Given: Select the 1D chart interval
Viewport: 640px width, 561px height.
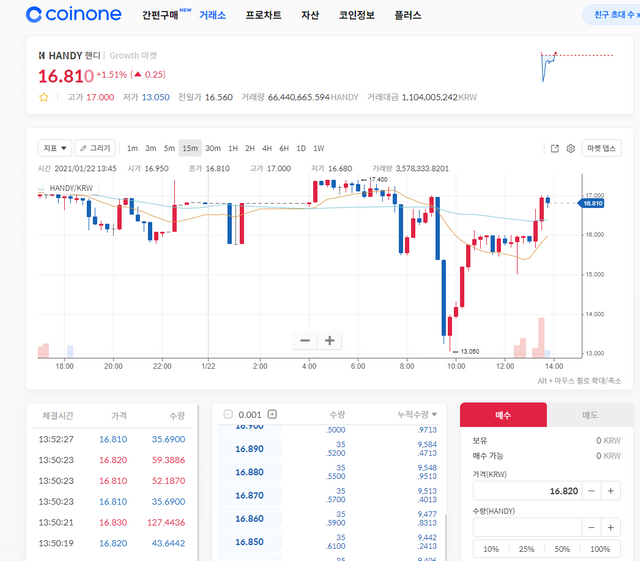Looking at the screenshot, I should pos(301,149).
